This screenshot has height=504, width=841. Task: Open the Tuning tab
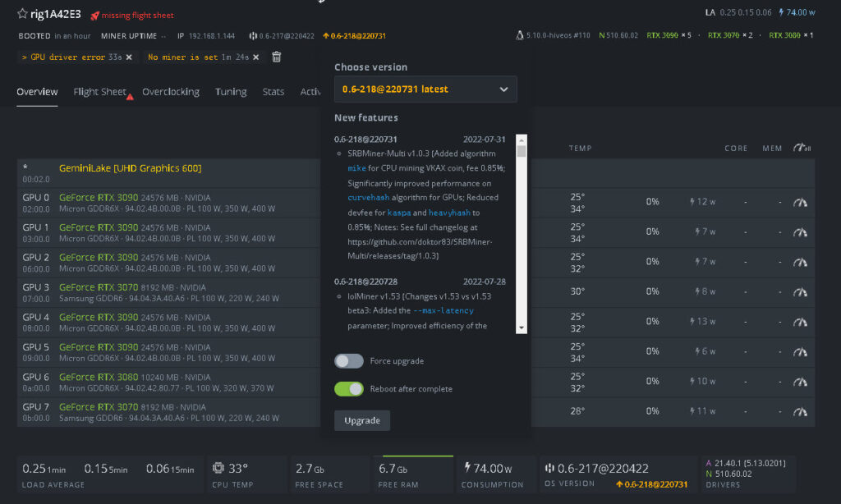coord(231,92)
